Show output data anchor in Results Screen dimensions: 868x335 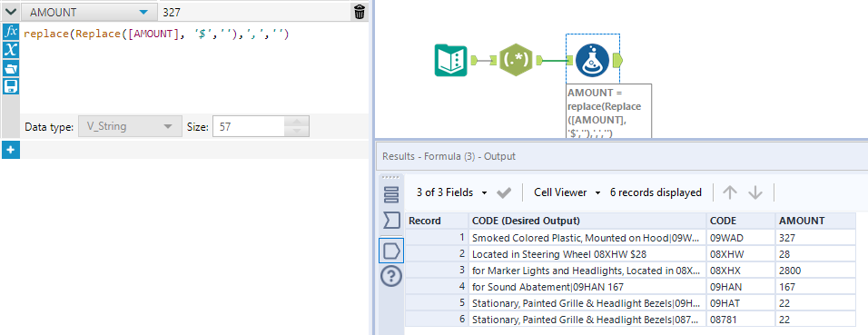391,250
